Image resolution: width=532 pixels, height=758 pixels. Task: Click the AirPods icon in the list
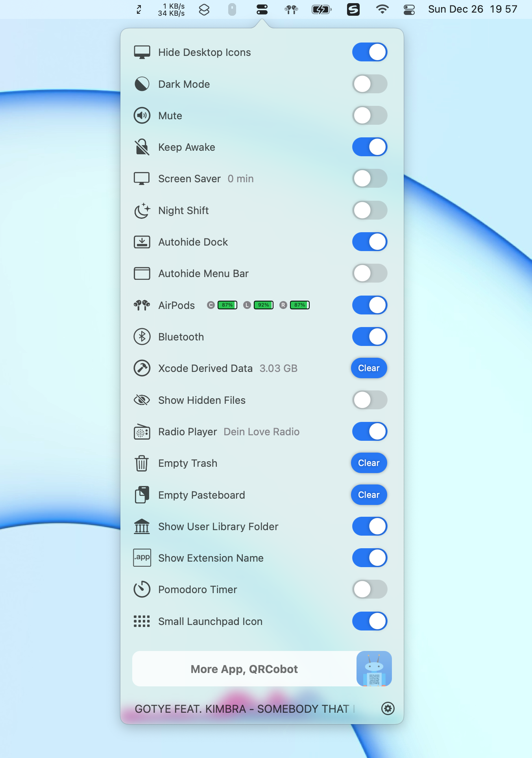142,305
